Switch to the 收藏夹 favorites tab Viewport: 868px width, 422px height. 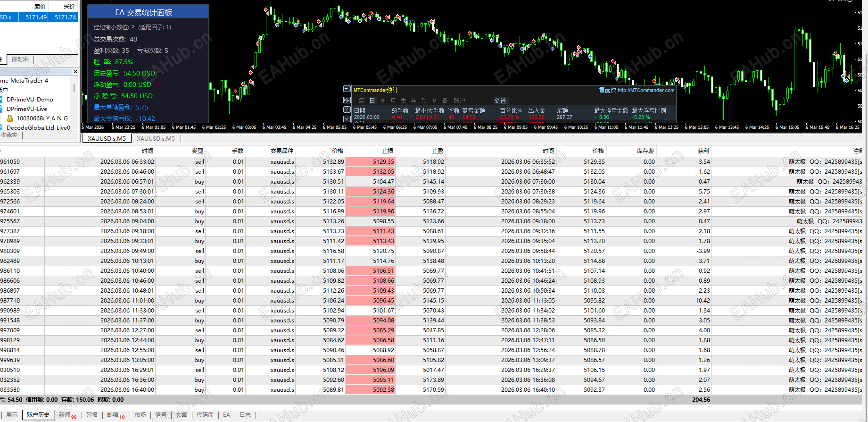pos(9,135)
